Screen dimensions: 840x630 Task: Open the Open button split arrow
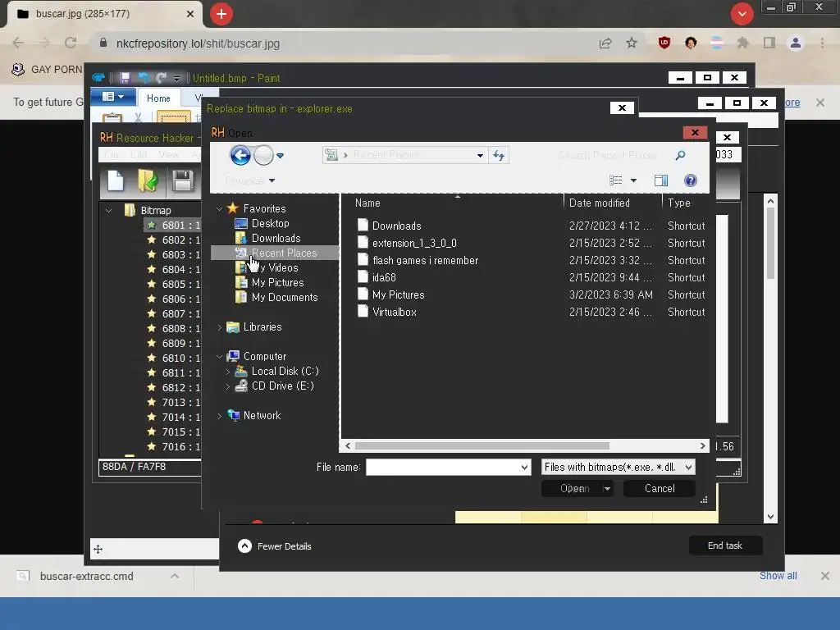click(x=608, y=489)
